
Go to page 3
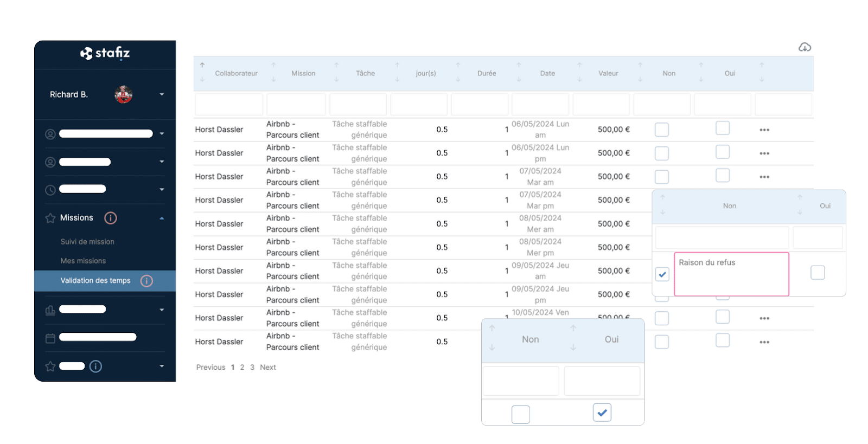252,368
